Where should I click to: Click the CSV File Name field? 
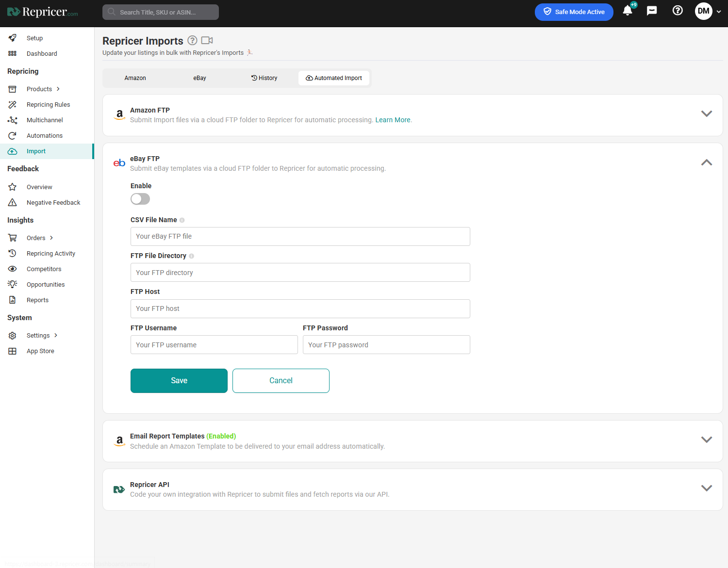tap(300, 237)
